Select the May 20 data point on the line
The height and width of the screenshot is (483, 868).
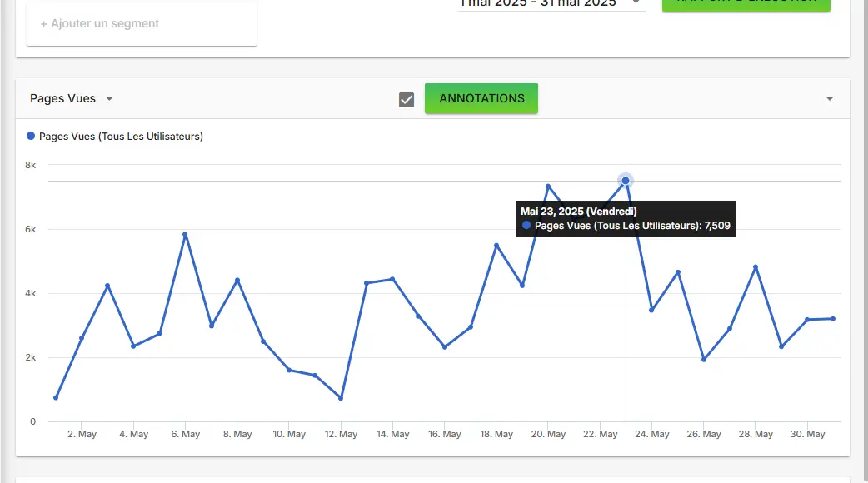pos(548,187)
